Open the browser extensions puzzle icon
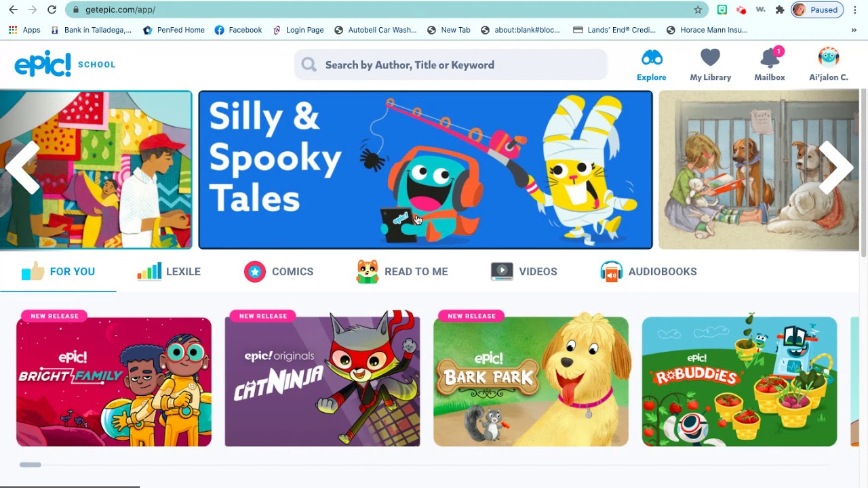Screen dimensions: 868x488 pos(780,10)
